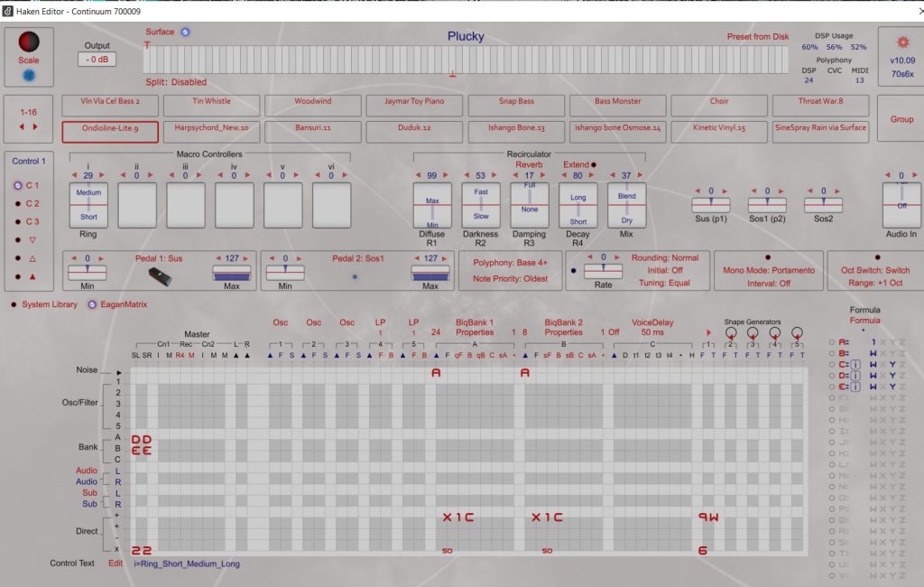Click the sustain pedal icon under Pedal 1
This screenshot has width=924, height=587.
160,275
